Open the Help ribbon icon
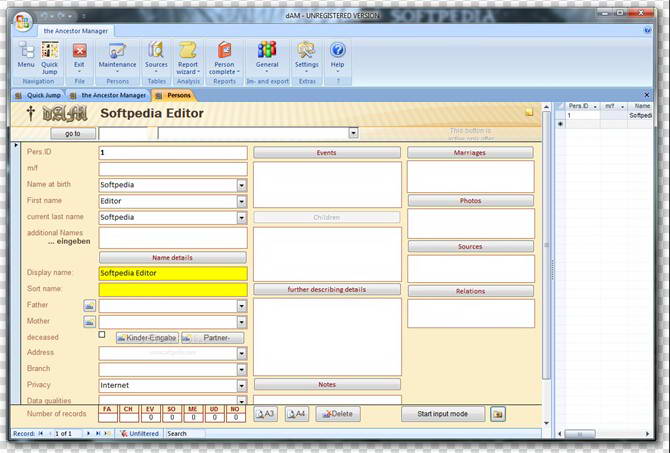Image resolution: width=670 pixels, height=453 pixels. click(338, 56)
